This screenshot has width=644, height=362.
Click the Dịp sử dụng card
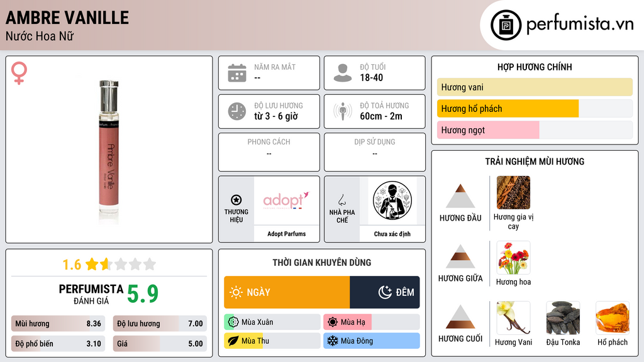[375, 152]
